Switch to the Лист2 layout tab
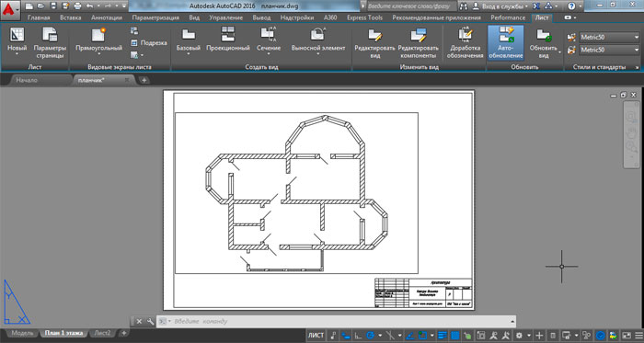The width and height of the screenshot is (644, 343). click(102, 333)
